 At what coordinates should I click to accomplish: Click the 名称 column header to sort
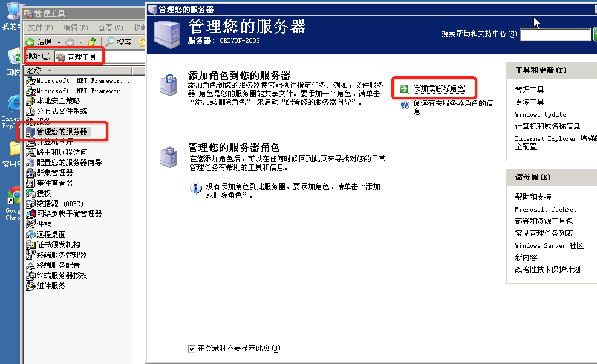pos(34,71)
